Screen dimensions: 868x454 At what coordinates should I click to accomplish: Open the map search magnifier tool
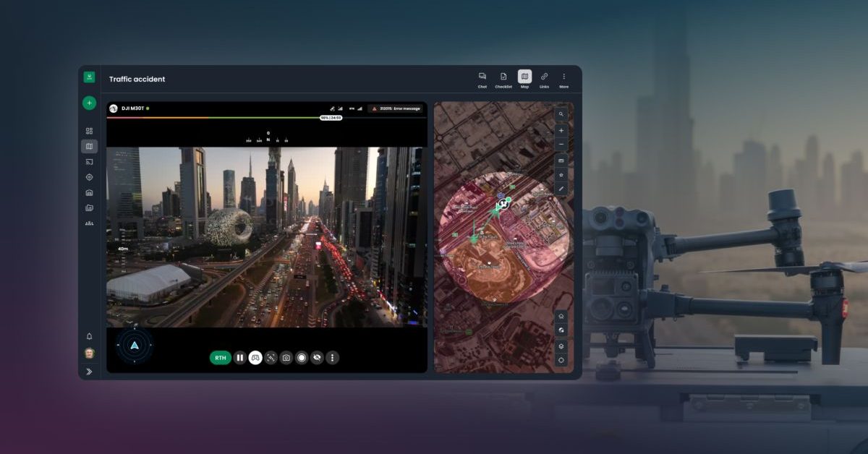[561, 114]
